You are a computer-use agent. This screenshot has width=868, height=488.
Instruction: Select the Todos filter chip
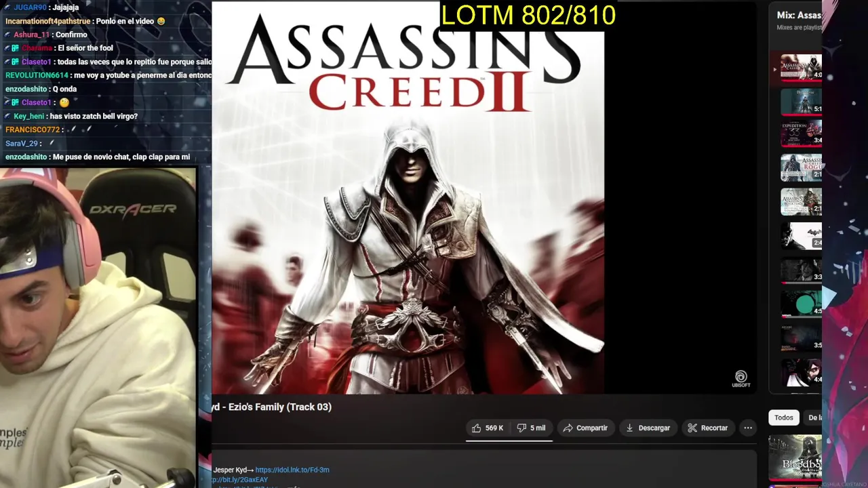(784, 418)
